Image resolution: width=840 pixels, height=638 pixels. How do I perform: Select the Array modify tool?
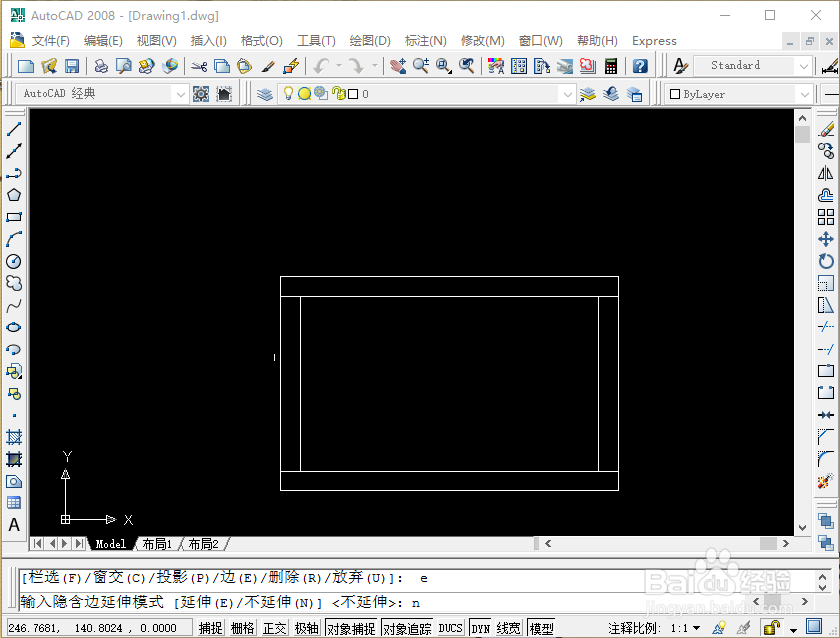coord(826,217)
